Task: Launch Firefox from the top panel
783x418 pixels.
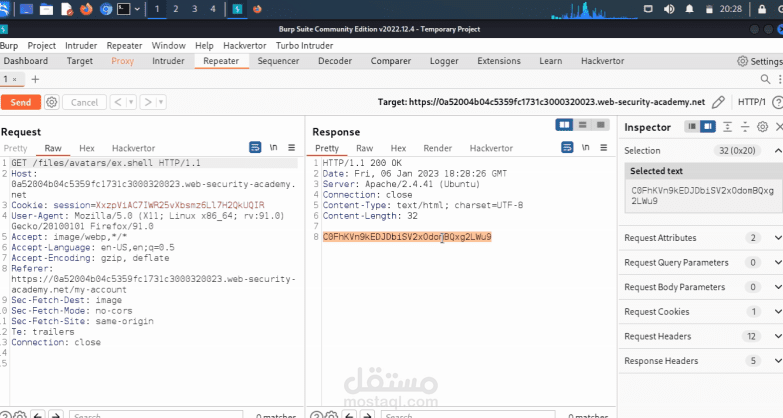Action: [x=86, y=9]
